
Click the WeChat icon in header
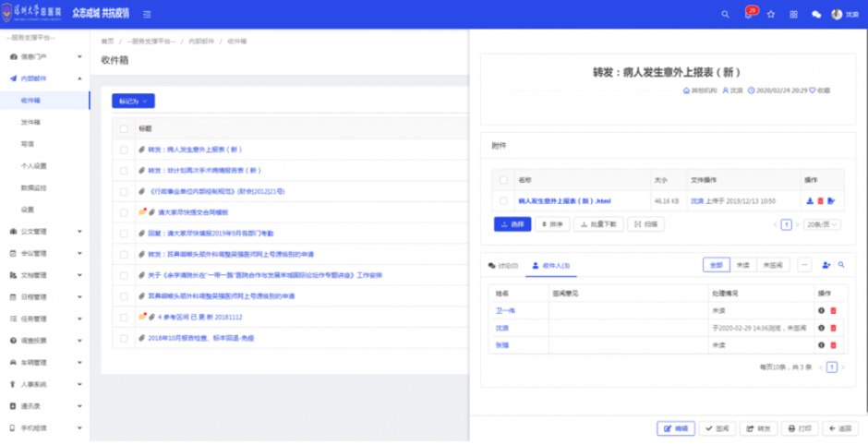(x=816, y=15)
